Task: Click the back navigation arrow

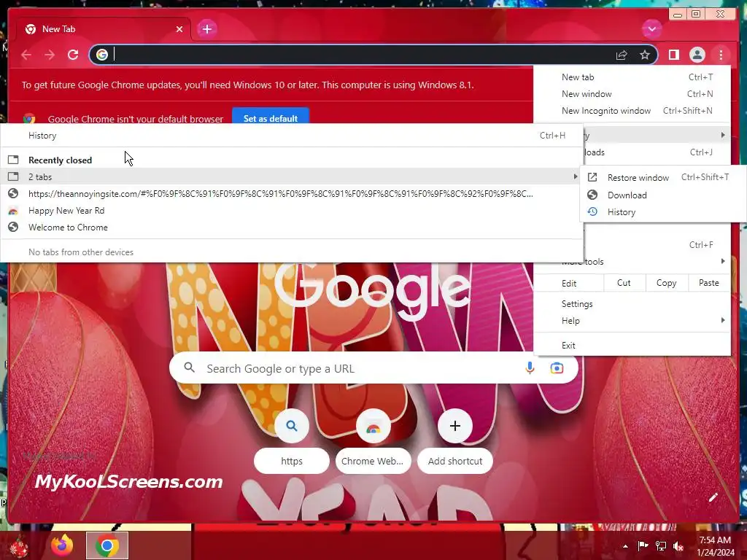Action: pos(26,55)
